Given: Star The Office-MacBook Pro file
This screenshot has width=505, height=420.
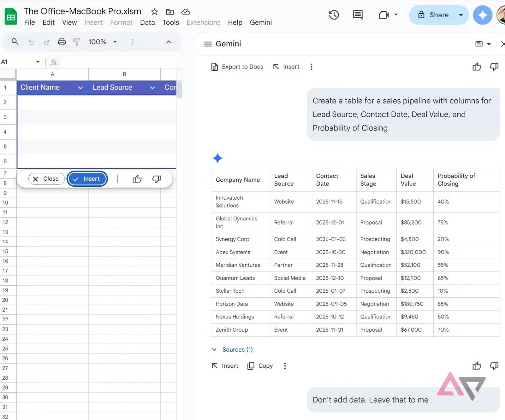Looking at the screenshot, I should [154, 12].
